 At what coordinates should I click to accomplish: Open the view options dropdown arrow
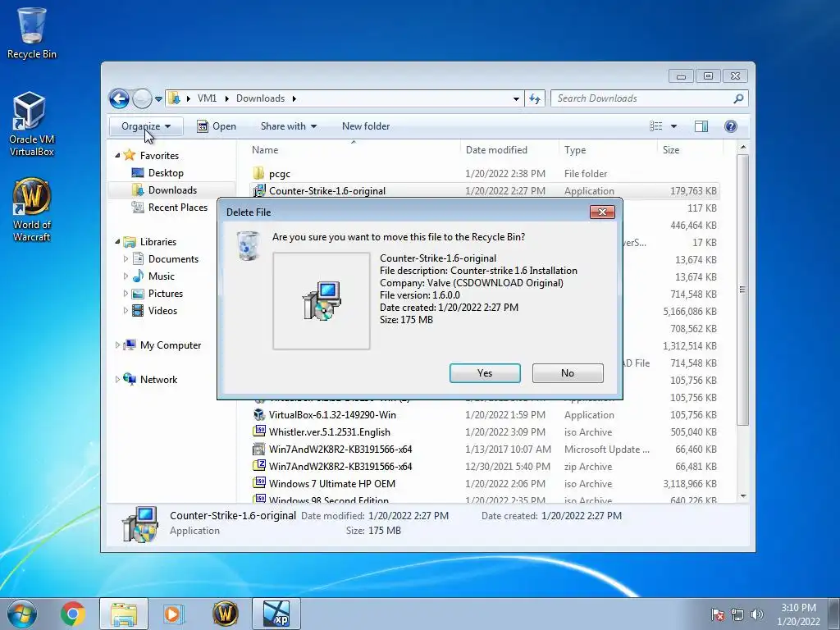(674, 126)
